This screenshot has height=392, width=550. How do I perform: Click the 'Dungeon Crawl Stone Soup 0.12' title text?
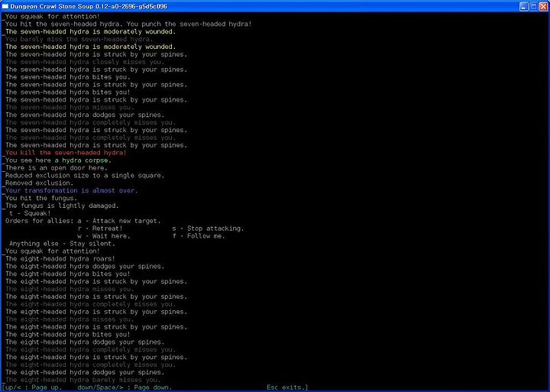pyautogui.click(x=89, y=6)
